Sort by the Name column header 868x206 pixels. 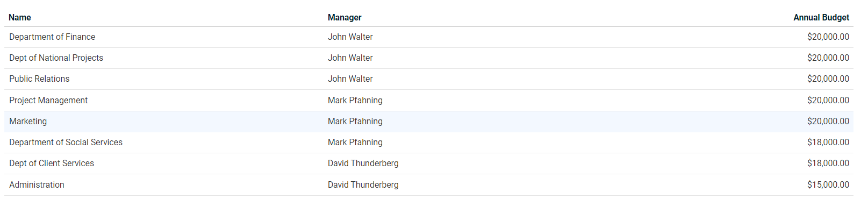[x=20, y=17]
